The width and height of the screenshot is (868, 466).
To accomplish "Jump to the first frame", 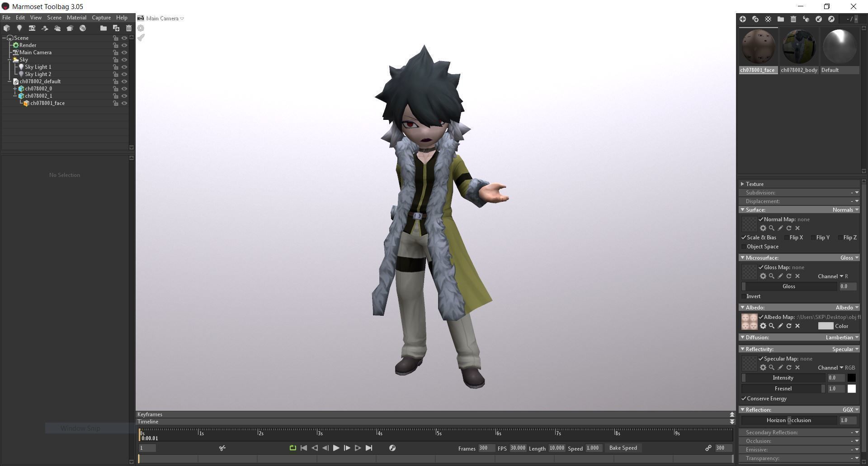I will (304, 448).
